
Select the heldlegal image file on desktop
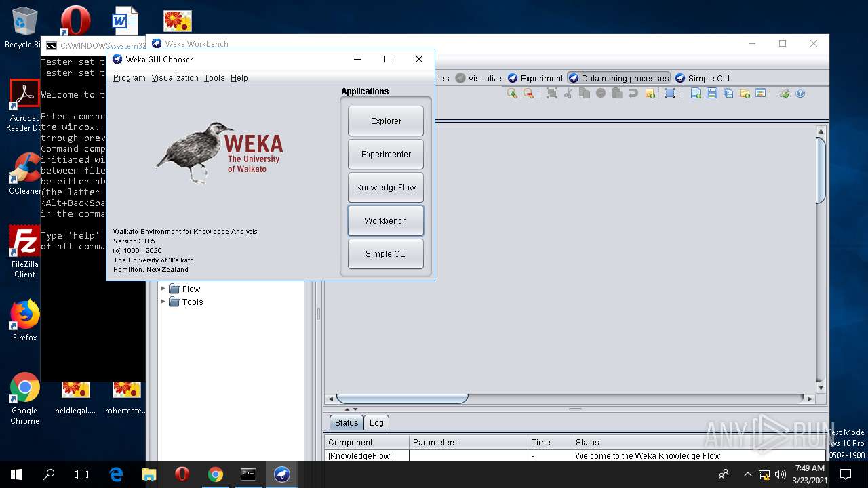(x=75, y=397)
